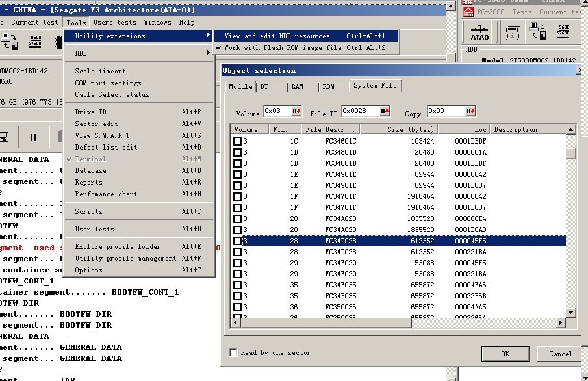Click the file list vertical scrollbar thumb
This screenshot has height=381, width=588.
point(570,153)
